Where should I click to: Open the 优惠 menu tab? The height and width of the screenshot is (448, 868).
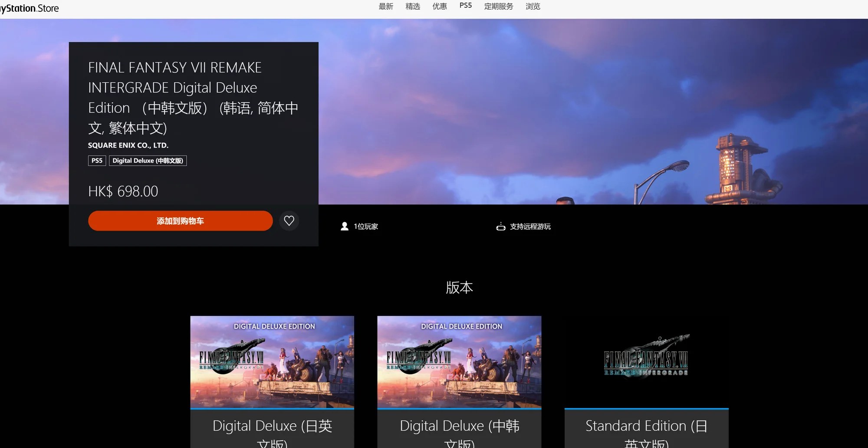[440, 7]
